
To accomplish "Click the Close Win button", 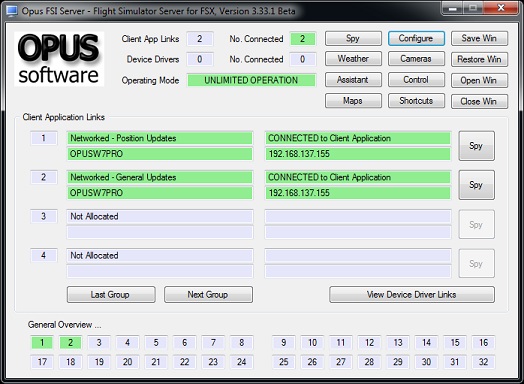I will [x=479, y=101].
